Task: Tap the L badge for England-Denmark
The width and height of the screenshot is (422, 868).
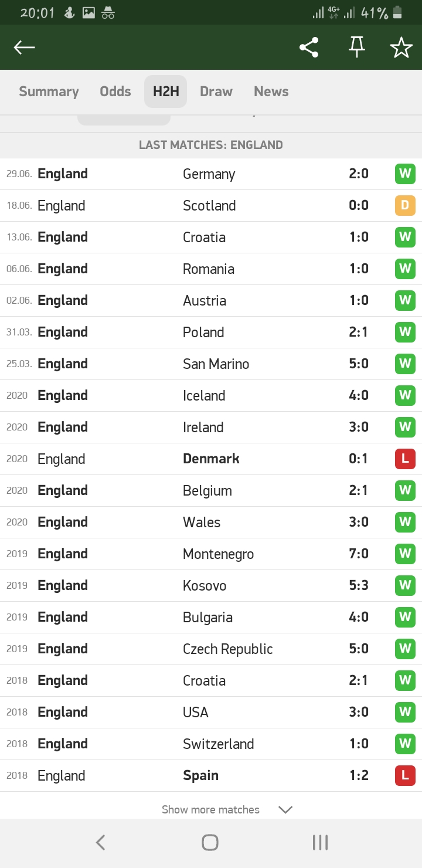Action: [x=405, y=459]
